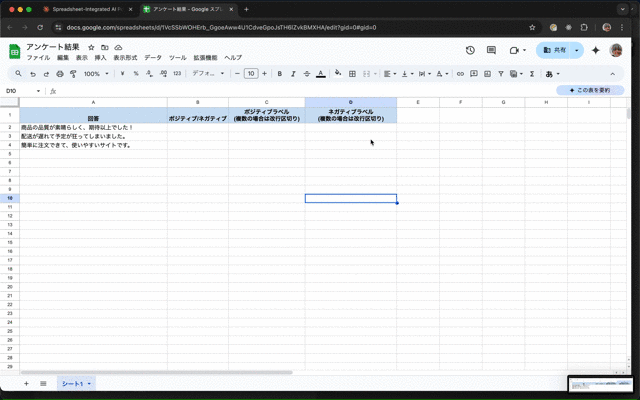
Task: Open the 編集 menu
Action: (x=63, y=58)
